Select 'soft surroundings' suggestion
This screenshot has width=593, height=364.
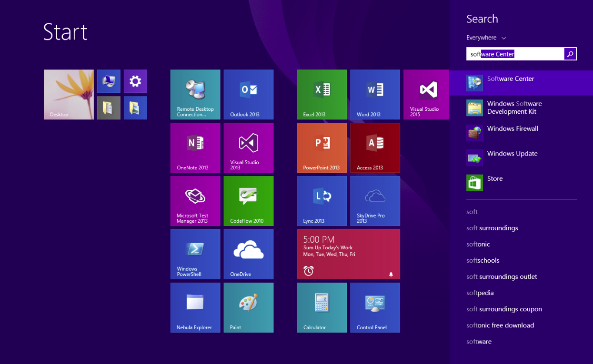pos(492,228)
